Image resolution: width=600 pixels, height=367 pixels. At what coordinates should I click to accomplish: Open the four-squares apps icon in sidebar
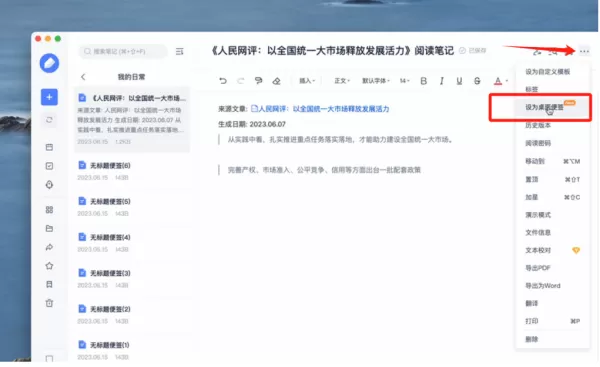tap(49, 210)
